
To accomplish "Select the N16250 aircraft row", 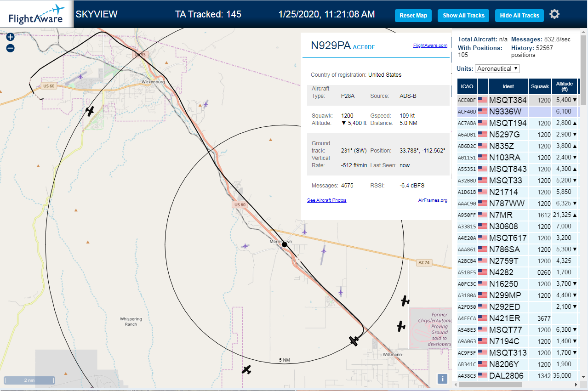I will coord(517,283).
